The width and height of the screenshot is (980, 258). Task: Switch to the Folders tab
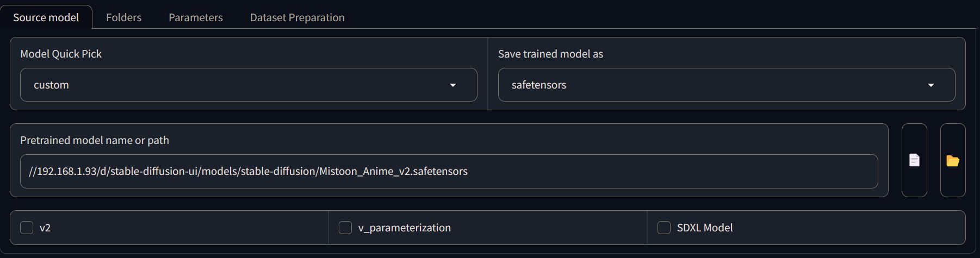point(123,17)
